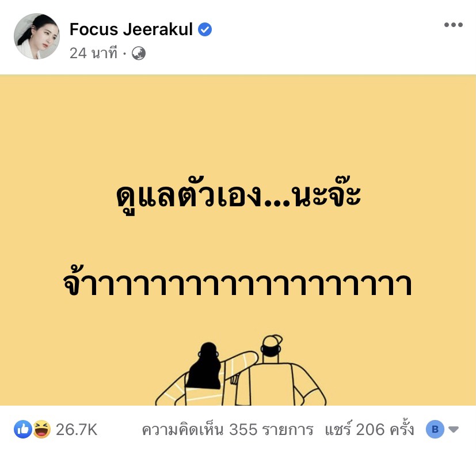View the 26.7K reactions count
476x450 pixels.
76,430
